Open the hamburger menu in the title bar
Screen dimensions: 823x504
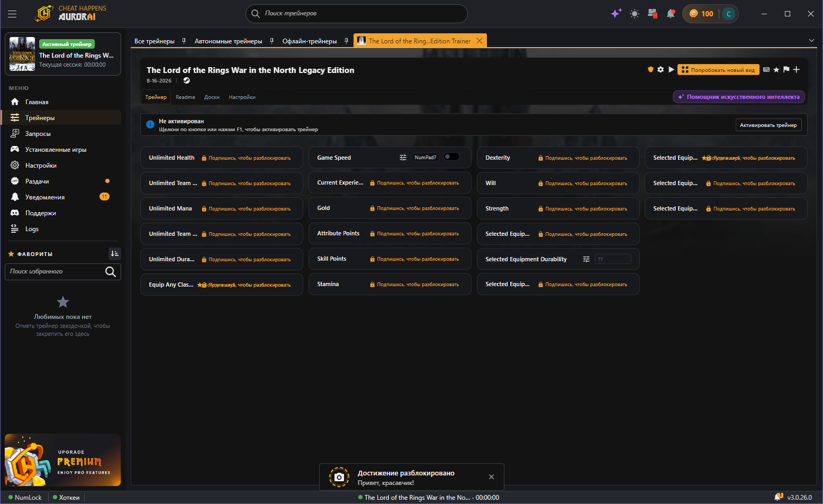(x=12, y=14)
